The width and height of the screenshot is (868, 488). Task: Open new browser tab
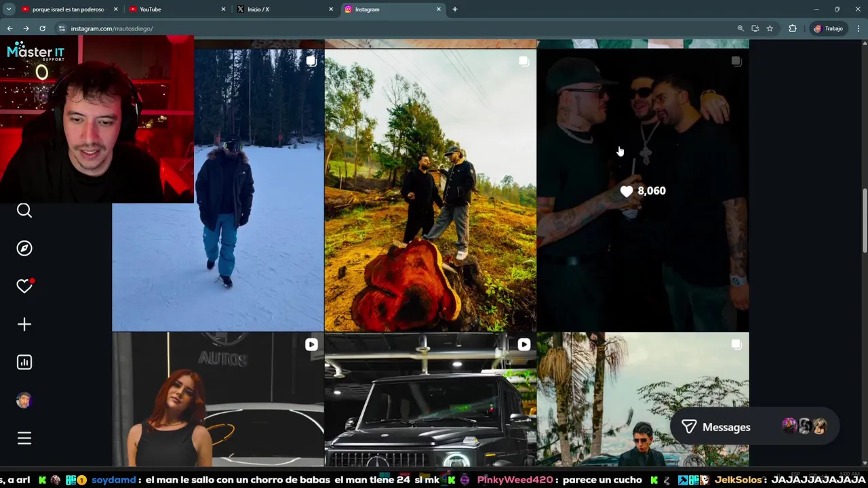tap(454, 9)
